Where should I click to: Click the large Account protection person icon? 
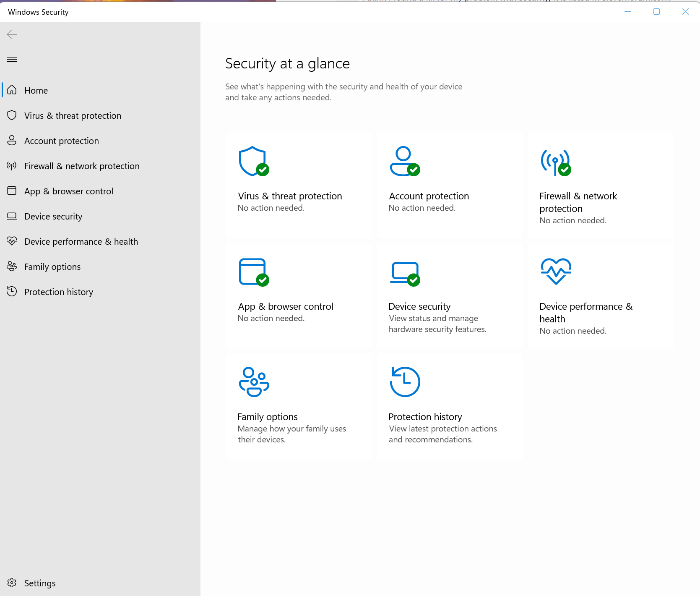click(x=405, y=161)
